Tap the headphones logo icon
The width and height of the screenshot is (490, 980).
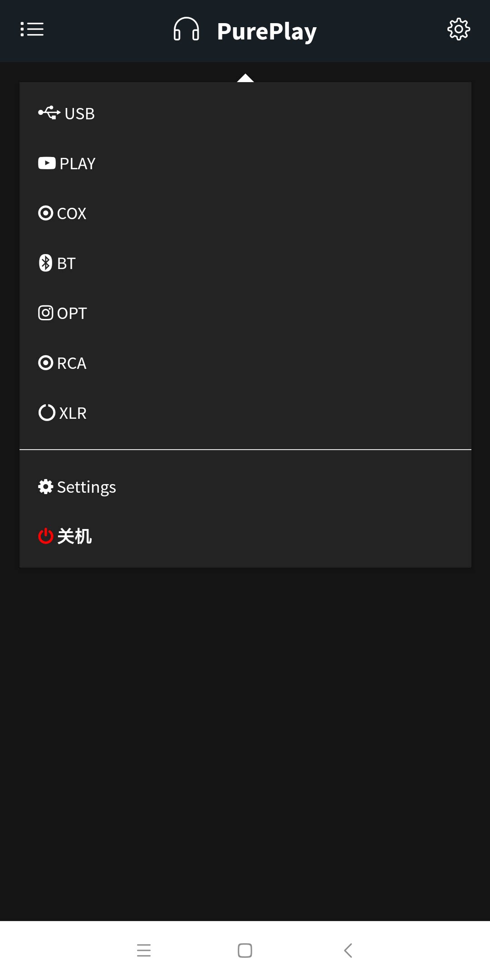pos(186,29)
